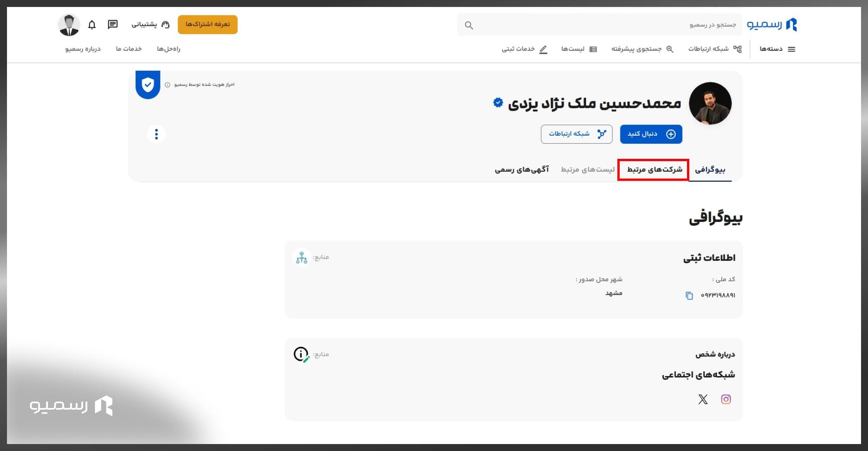
Task: Click the lists table icon in navbar
Action: (x=593, y=49)
